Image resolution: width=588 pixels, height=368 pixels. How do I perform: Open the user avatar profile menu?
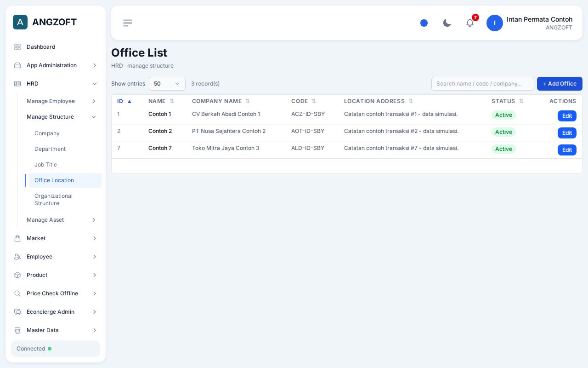click(495, 23)
